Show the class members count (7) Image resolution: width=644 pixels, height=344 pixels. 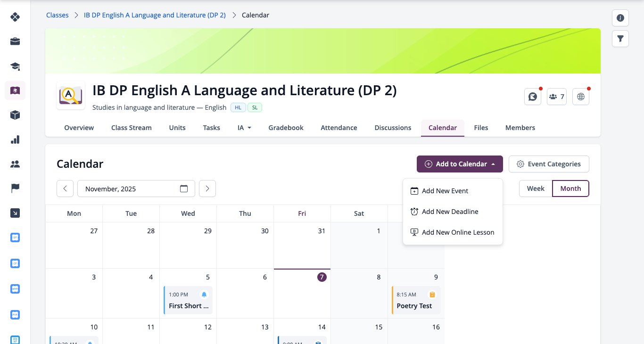556,97
